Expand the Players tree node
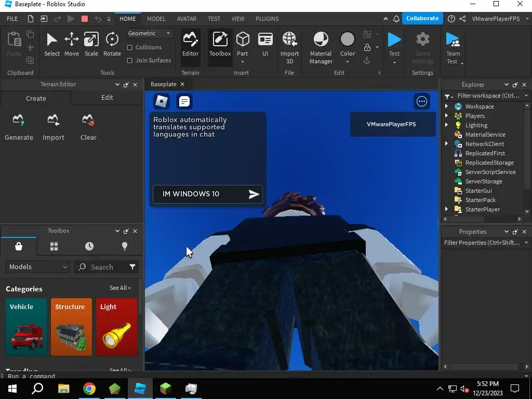 pyautogui.click(x=446, y=116)
